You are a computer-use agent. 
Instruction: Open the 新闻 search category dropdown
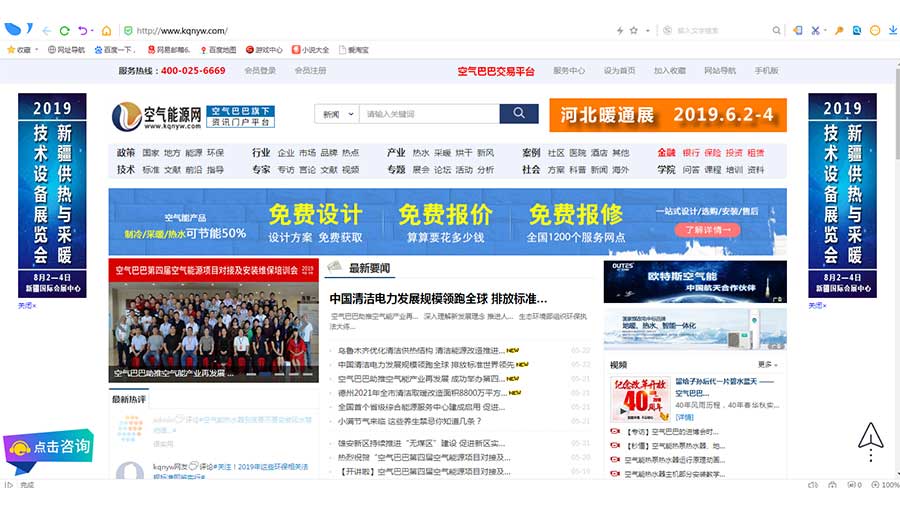[336, 114]
